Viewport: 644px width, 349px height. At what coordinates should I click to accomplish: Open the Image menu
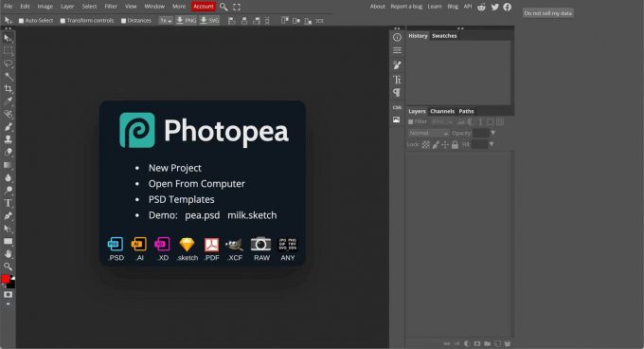coord(45,7)
